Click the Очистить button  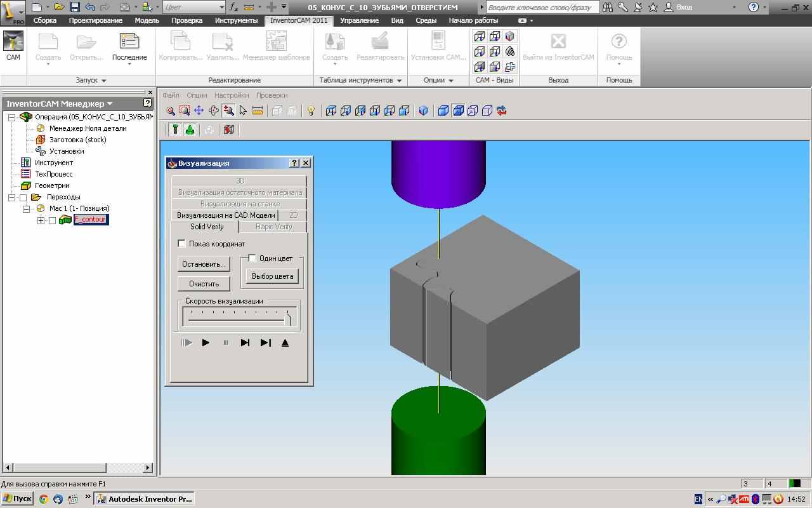pos(204,284)
